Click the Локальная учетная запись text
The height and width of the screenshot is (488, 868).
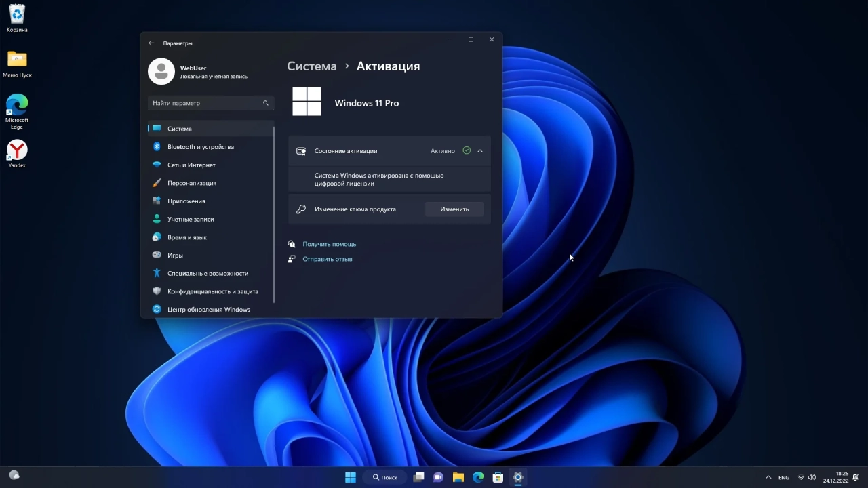214,77
